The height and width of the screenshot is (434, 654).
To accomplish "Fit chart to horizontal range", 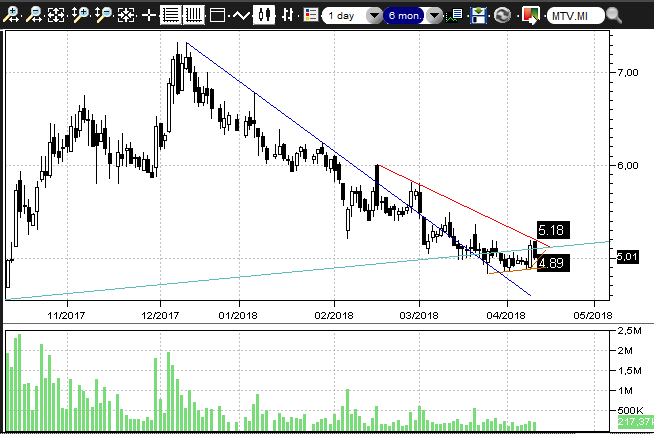I will point(57,16).
